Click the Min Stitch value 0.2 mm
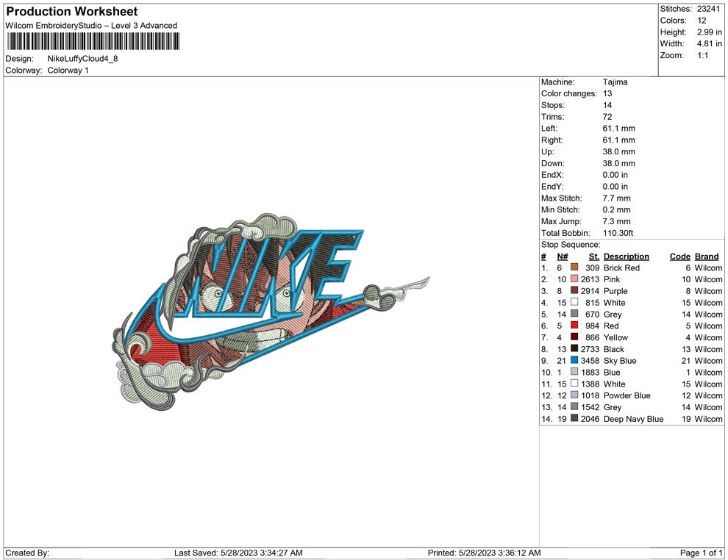The height and width of the screenshot is (560, 728). point(616,209)
